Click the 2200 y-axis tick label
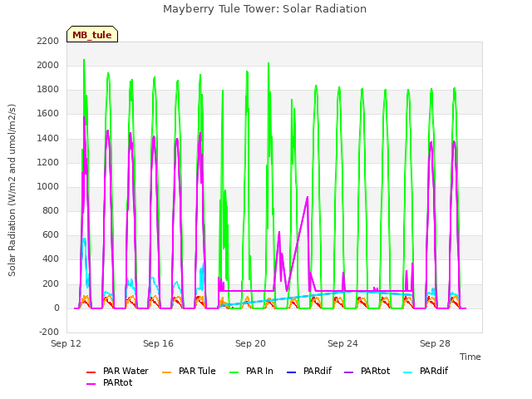Screen dimensions: 532x399 click(48, 41)
